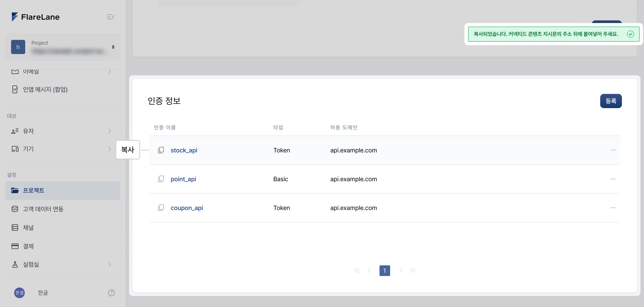
Task: Copy the coupon_api credential with copy icon
Action: [x=161, y=208]
